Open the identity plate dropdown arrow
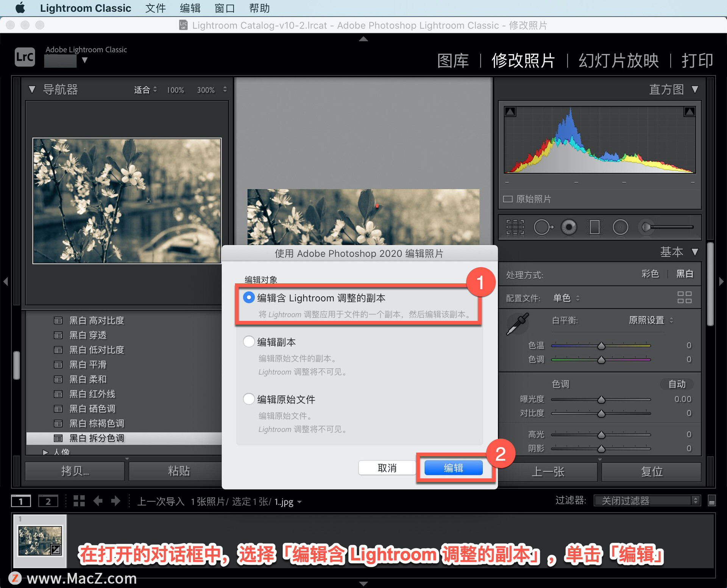The width and height of the screenshot is (727, 588). click(85, 60)
